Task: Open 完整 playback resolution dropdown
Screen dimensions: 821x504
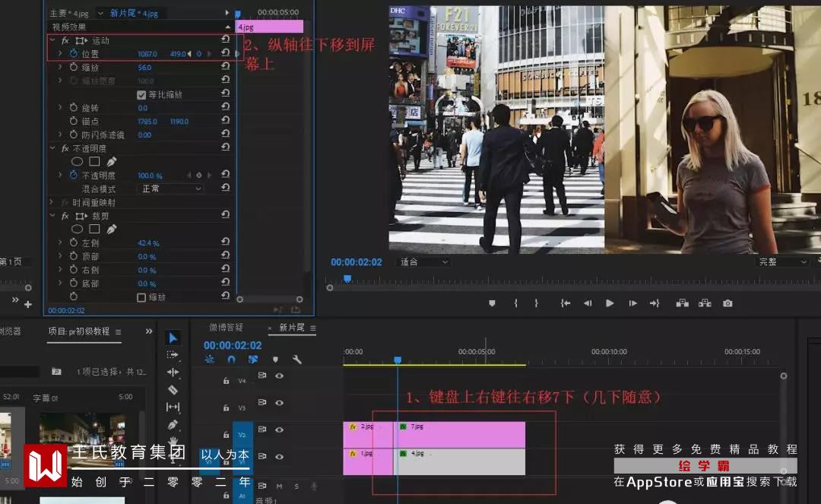Action: pos(782,262)
